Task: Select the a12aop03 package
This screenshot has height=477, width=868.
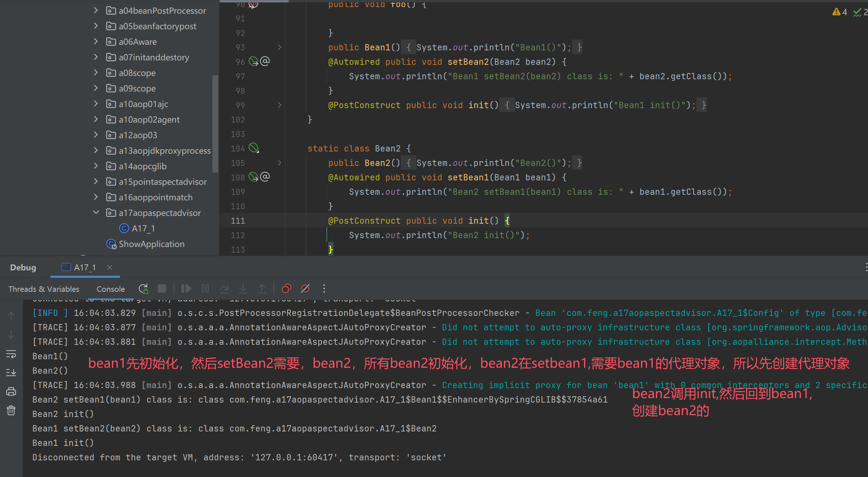Action: pos(138,135)
